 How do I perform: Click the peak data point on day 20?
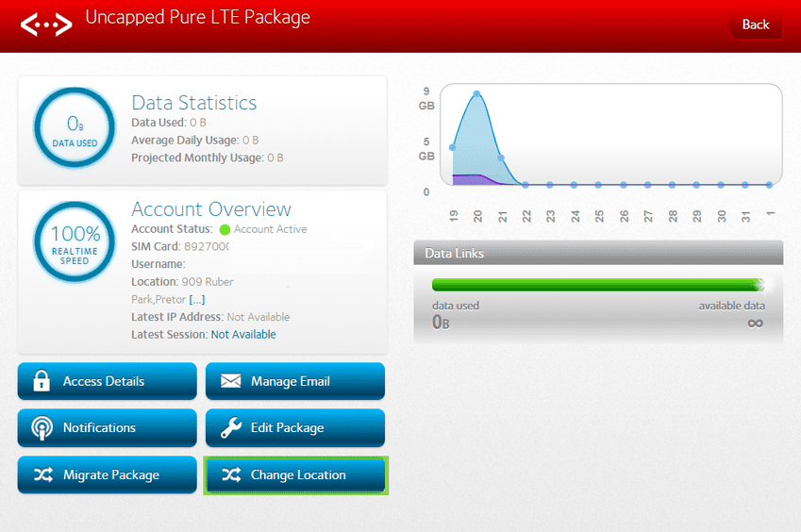[477, 93]
